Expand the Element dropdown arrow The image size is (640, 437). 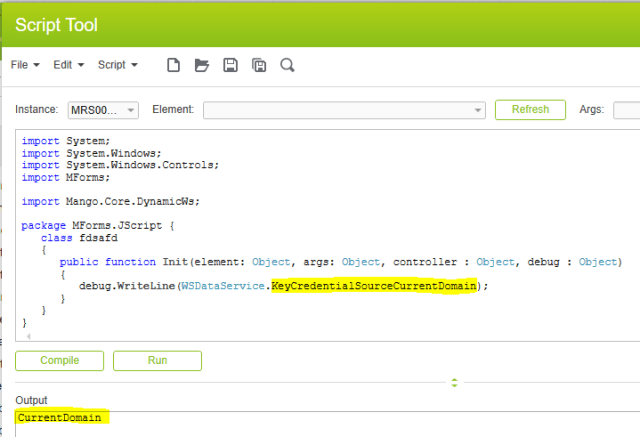478,110
